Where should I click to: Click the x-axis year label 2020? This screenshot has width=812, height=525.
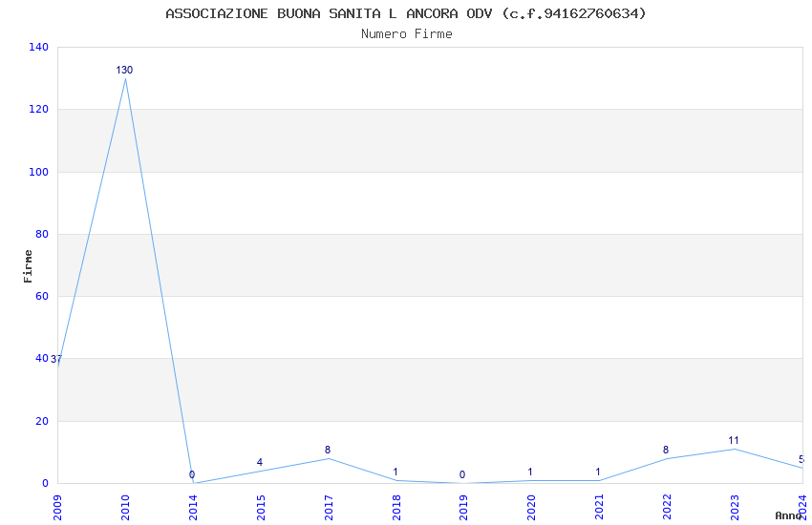531,508
